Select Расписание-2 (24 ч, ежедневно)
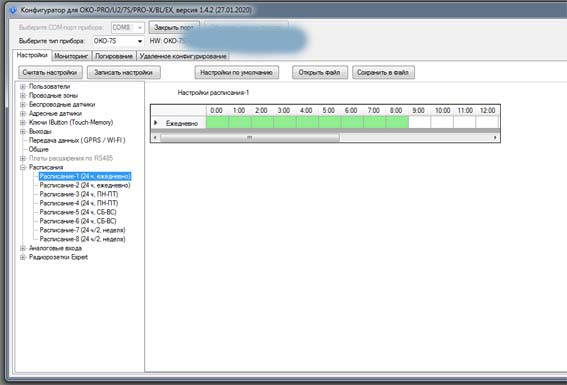 85,185
